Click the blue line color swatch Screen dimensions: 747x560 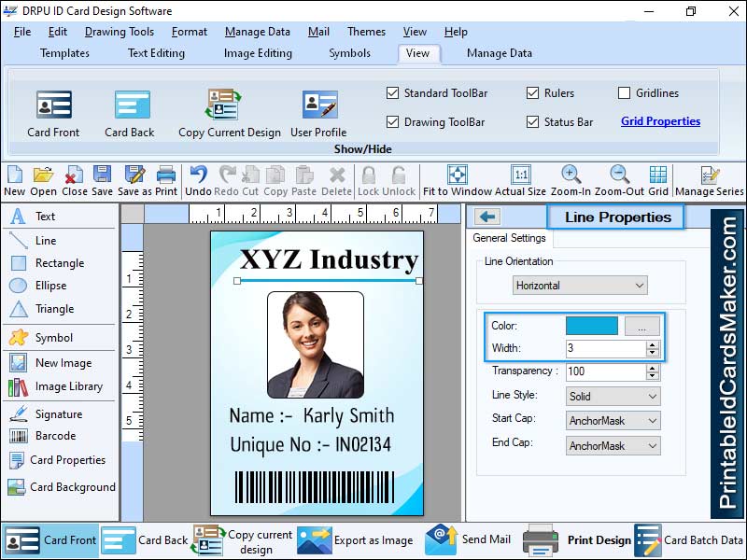591,326
